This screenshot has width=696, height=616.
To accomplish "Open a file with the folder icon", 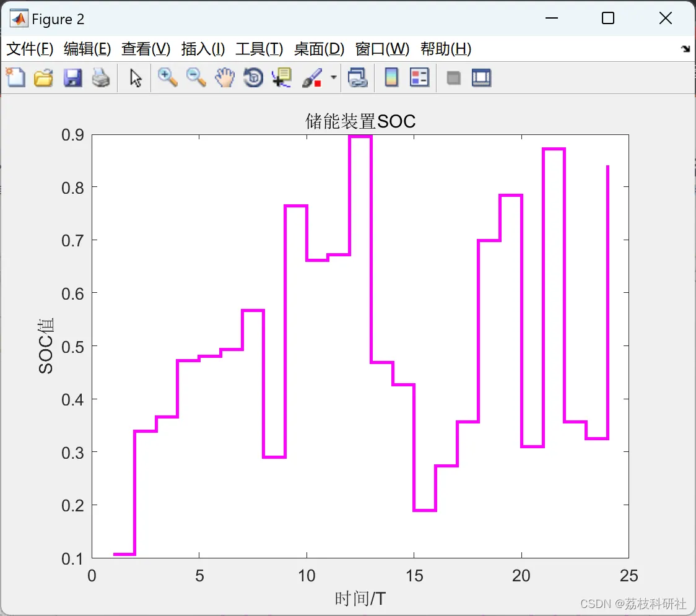I will tap(43, 77).
